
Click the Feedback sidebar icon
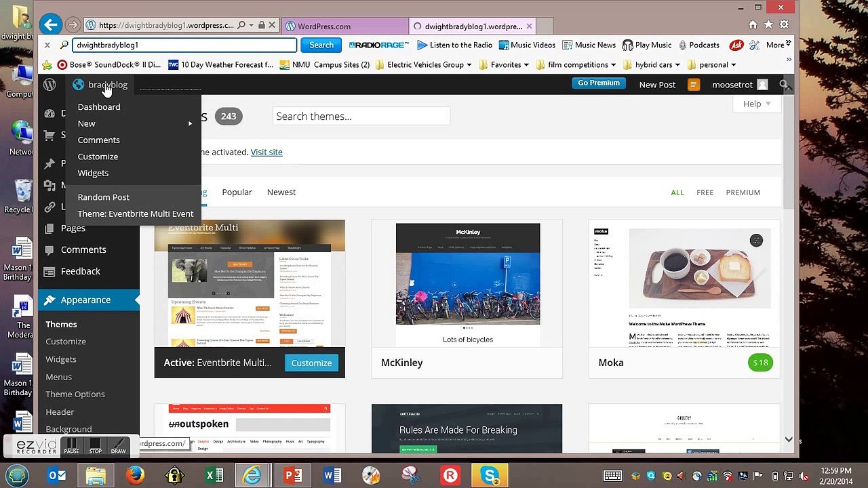49,271
